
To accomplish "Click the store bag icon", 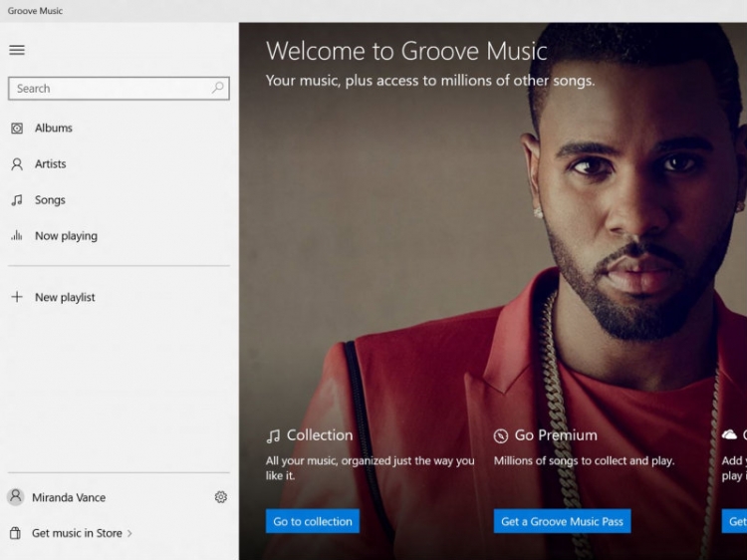I will coord(16,533).
